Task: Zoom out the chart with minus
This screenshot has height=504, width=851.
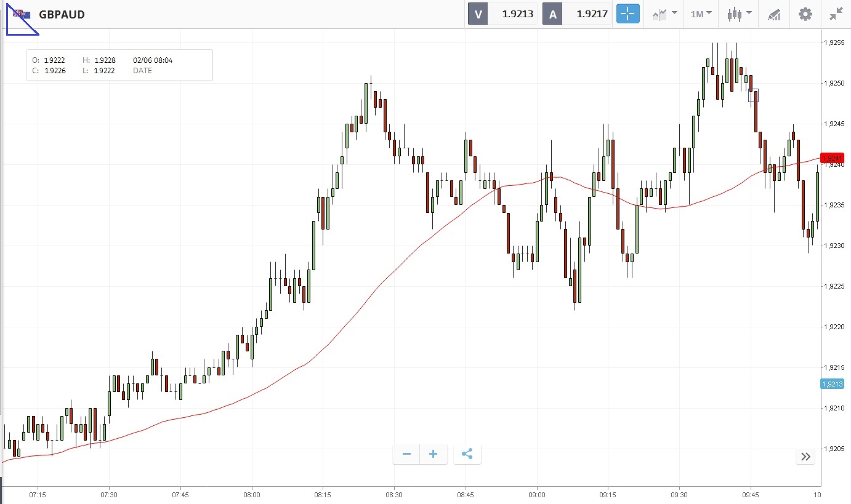Action: pos(406,454)
